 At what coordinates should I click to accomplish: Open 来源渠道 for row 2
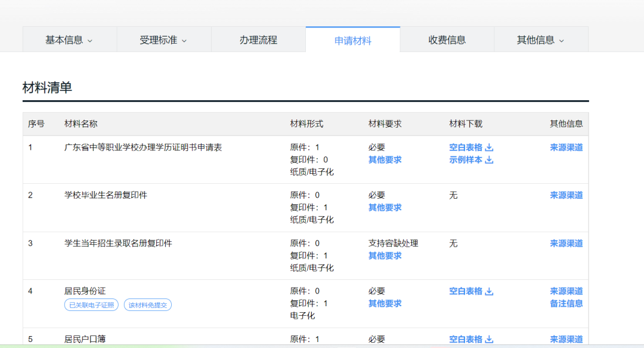566,195
